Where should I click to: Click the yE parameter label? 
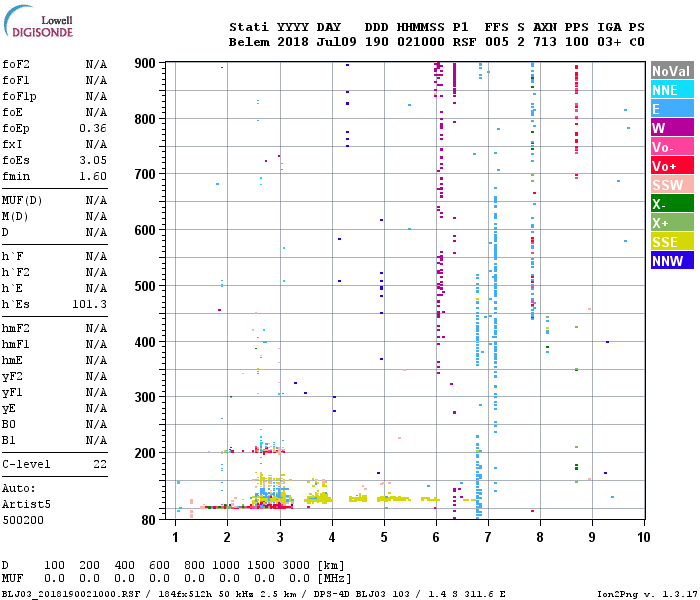point(9,409)
